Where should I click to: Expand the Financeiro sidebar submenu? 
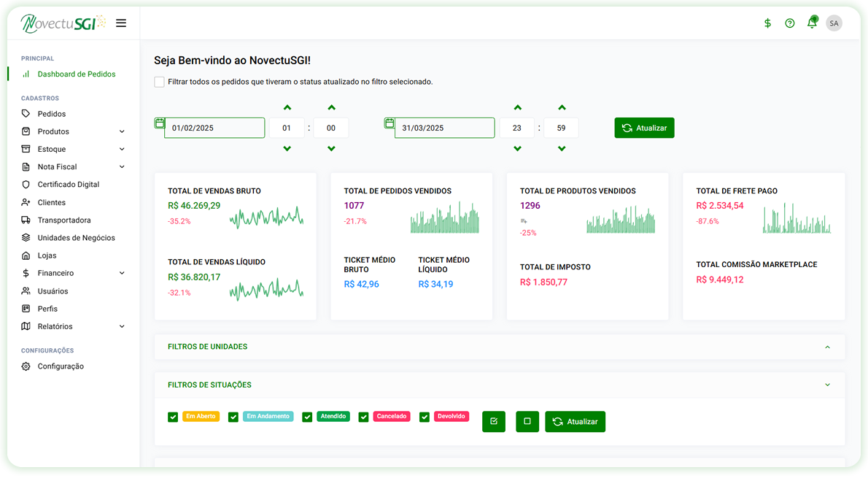[122, 274]
